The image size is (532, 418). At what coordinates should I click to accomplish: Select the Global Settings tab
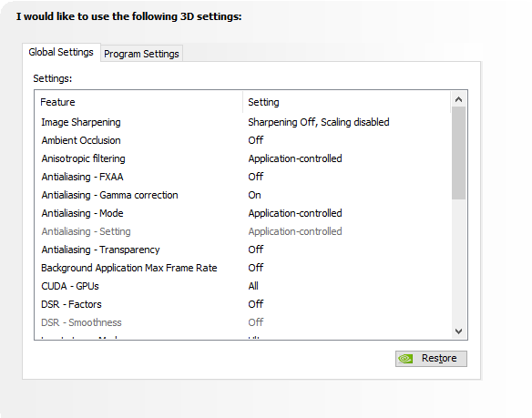(61, 52)
